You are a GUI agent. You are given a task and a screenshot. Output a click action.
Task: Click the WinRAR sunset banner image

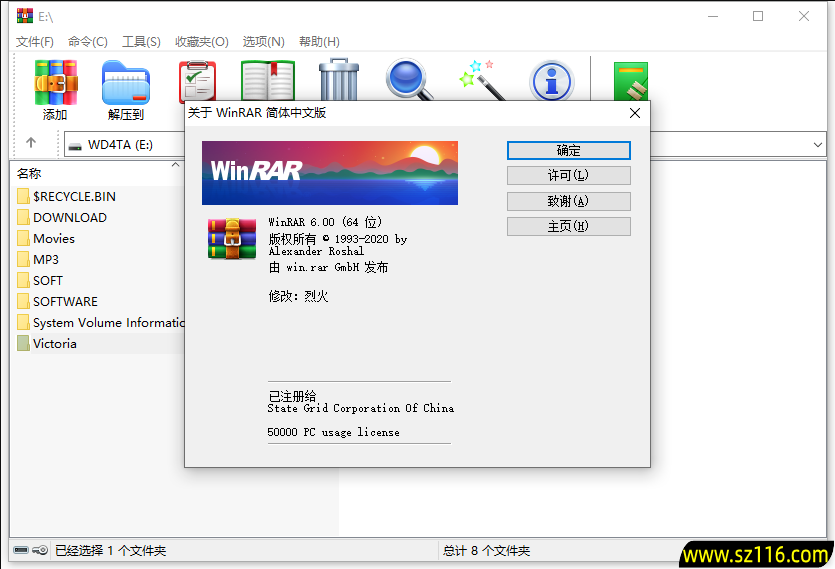330,173
